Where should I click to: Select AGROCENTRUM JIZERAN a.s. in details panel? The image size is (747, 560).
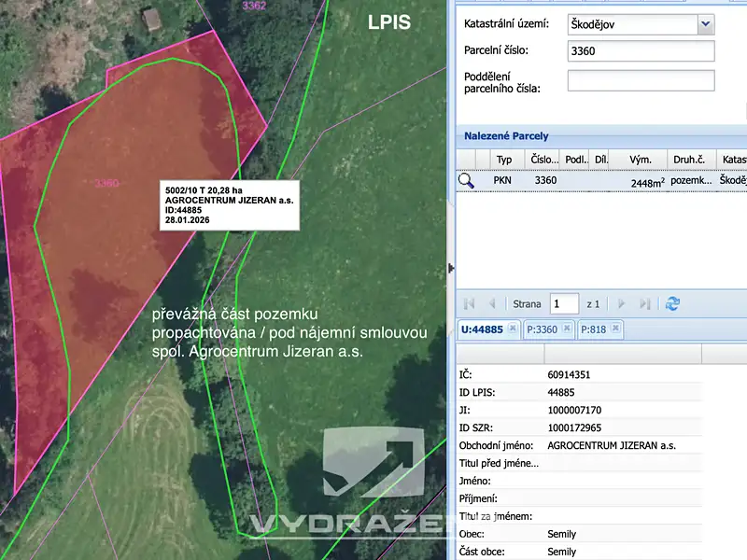click(x=612, y=446)
